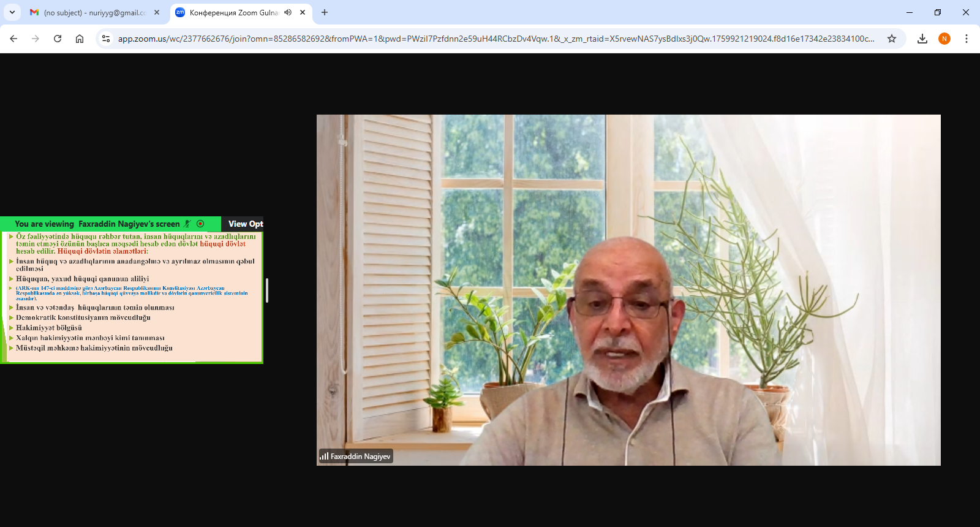Expand the tab search chevron

pyautogui.click(x=12, y=12)
